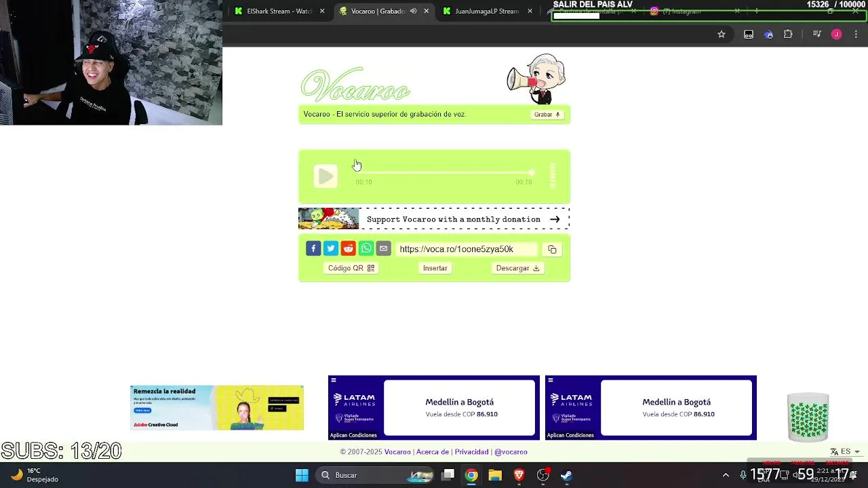Share the recording by email

pyautogui.click(x=384, y=249)
